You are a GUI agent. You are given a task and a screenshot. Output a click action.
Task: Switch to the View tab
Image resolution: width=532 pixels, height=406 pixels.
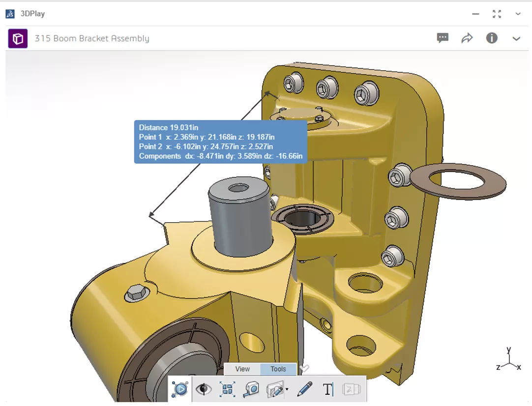click(x=242, y=369)
